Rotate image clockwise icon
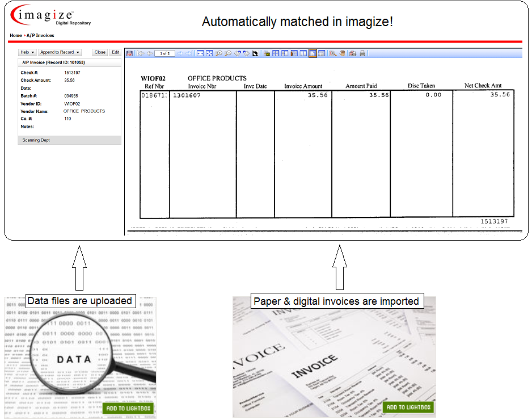This screenshot has width=532, height=420. tap(246, 53)
